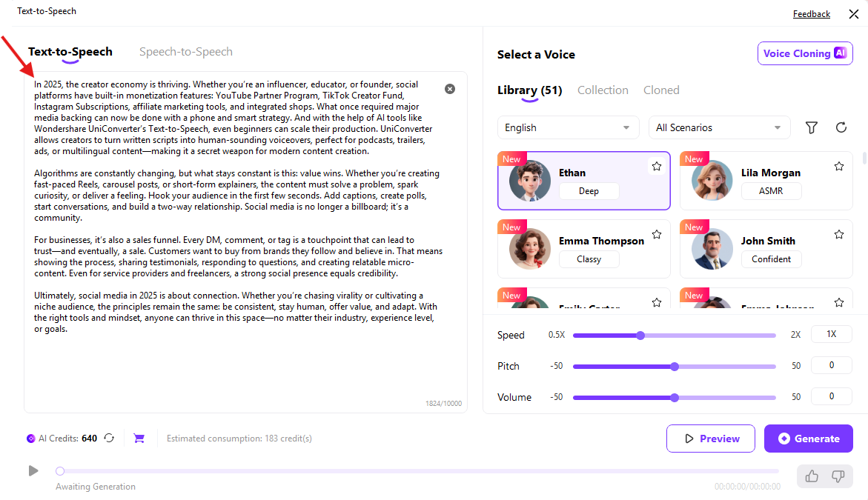Give a thumbs up rating
Image resolution: width=868 pixels, height=500 pixels.
(x=812, y=476)
